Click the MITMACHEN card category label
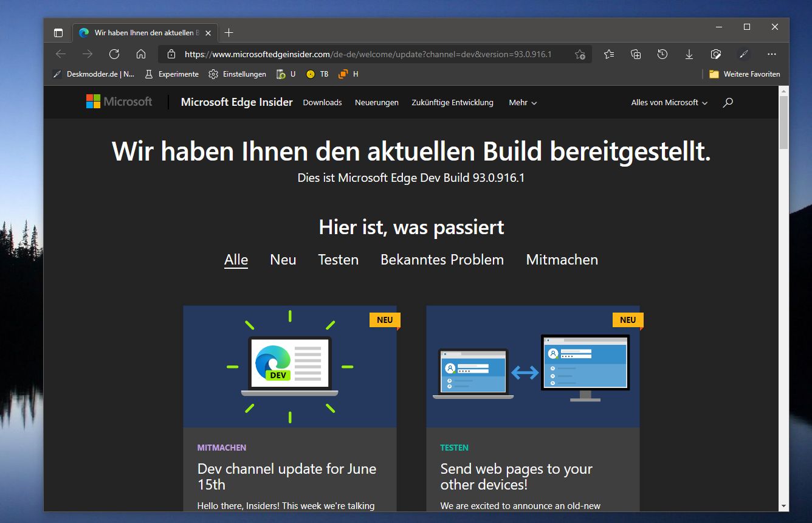The width and height of the screenshot is (812, 523). coord(222,448)
